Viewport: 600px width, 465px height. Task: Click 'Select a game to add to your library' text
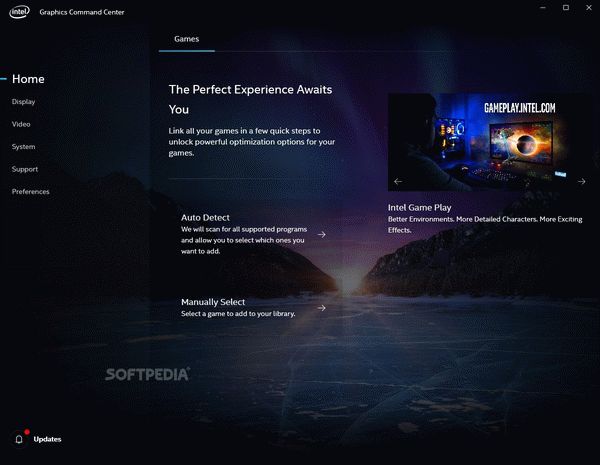click(238, 313)
